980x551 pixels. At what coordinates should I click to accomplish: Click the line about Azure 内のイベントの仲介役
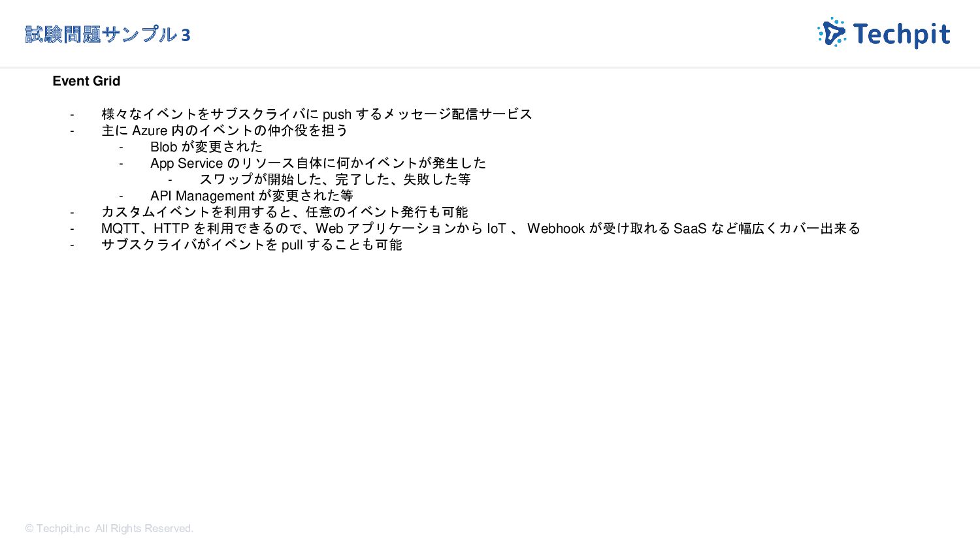tap(225, 131)
